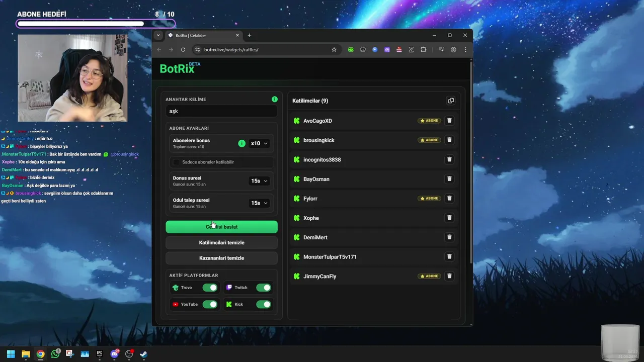Click Katilimcilari temizle button
Viewport: 644px width, 362px height.
(221, 242)
